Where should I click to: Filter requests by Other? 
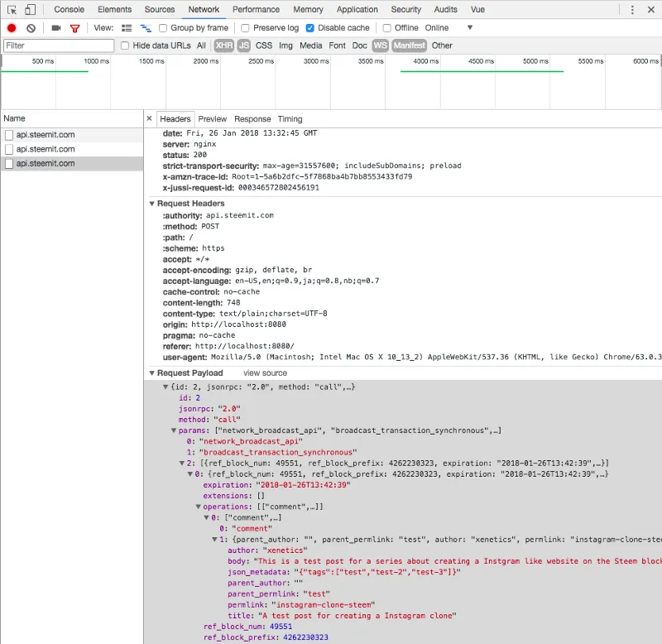click(442, 46)
